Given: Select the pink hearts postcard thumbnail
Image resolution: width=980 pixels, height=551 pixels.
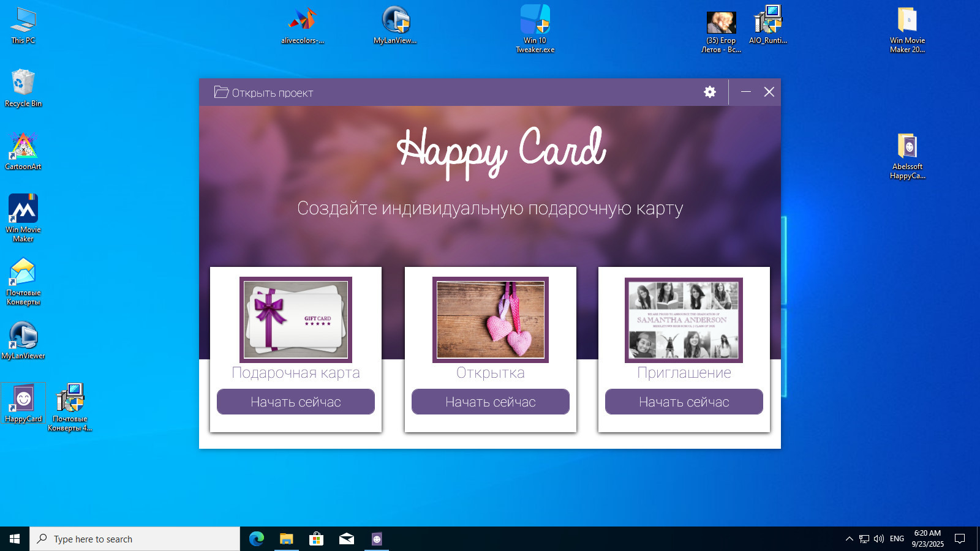Looking at the screenshot, I should [x=490, y=320].
